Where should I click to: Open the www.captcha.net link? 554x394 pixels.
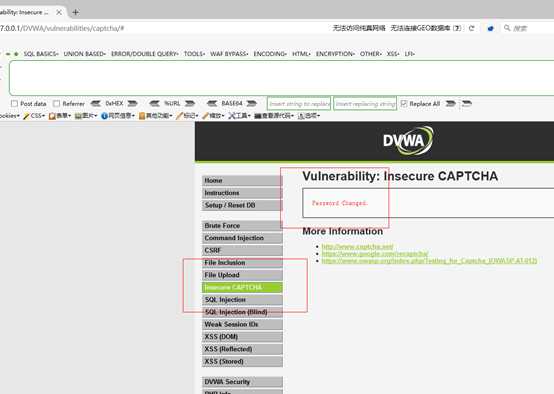click(x=357, y=246)
